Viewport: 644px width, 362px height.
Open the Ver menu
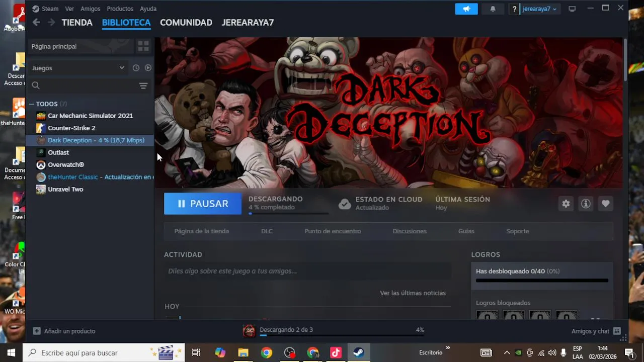[69, 9]
